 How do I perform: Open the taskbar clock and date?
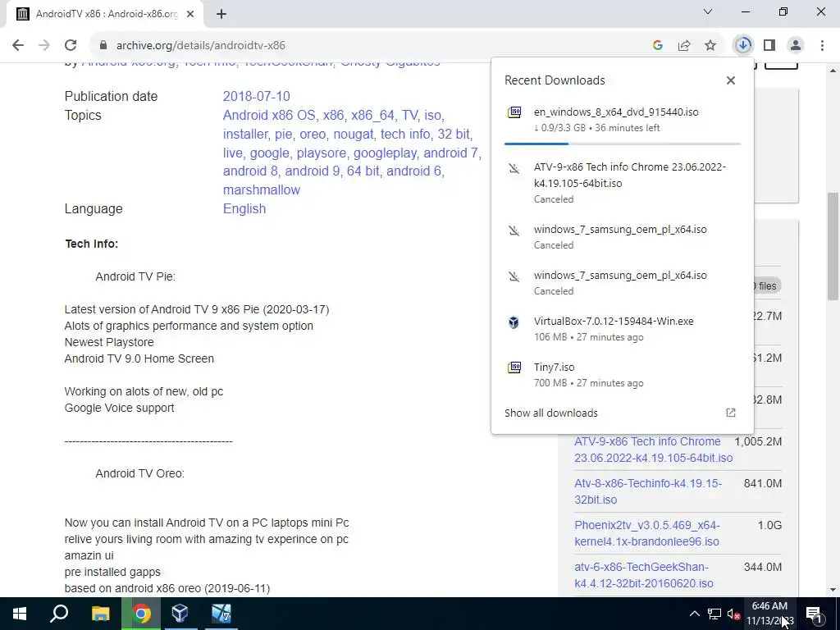[x=769, y=614]
